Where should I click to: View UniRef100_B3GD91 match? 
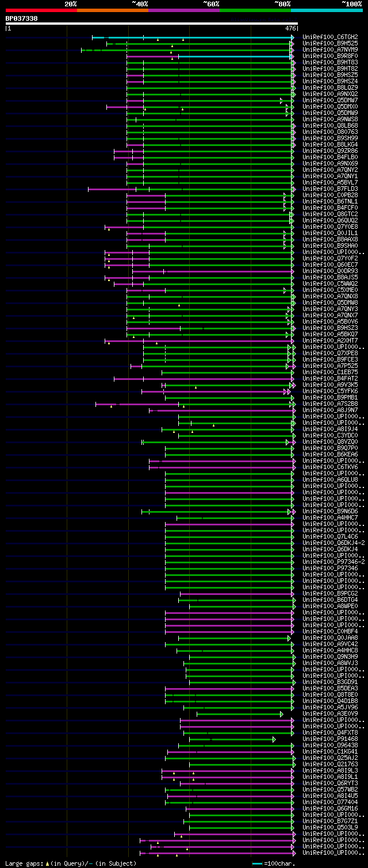coord(330,682)
